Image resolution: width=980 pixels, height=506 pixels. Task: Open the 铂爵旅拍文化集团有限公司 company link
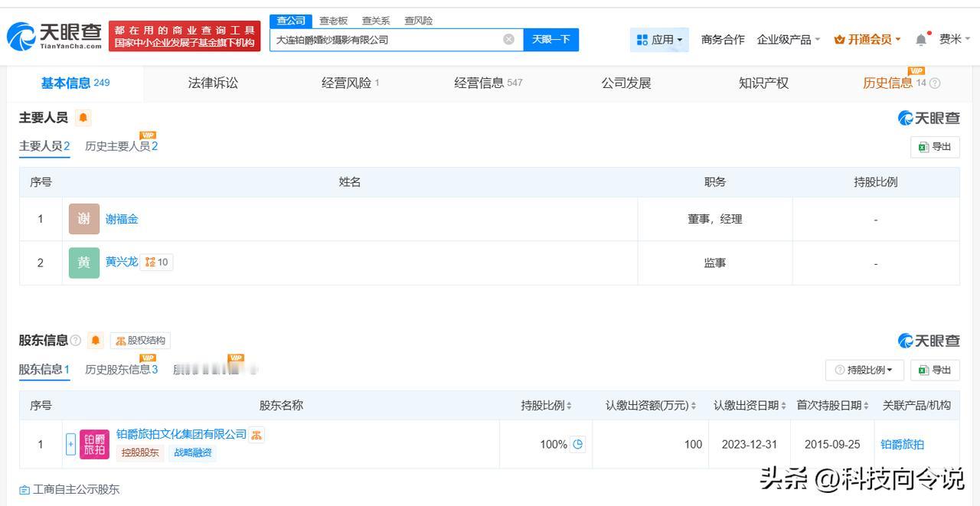(x=181, y=434)
